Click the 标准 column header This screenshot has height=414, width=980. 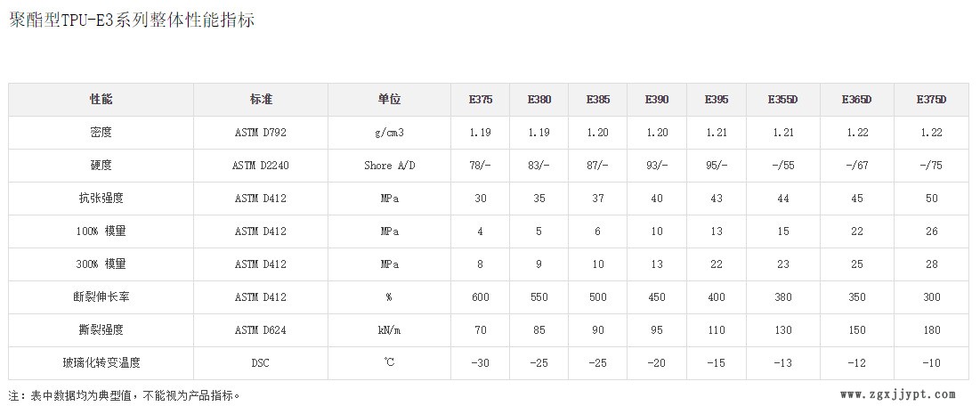coord(260,99)
